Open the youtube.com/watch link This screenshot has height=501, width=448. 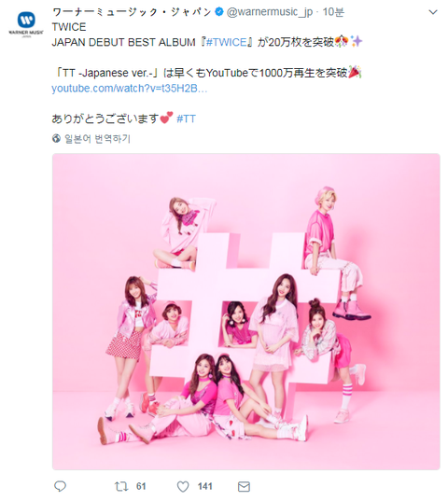tap(130, 89)
